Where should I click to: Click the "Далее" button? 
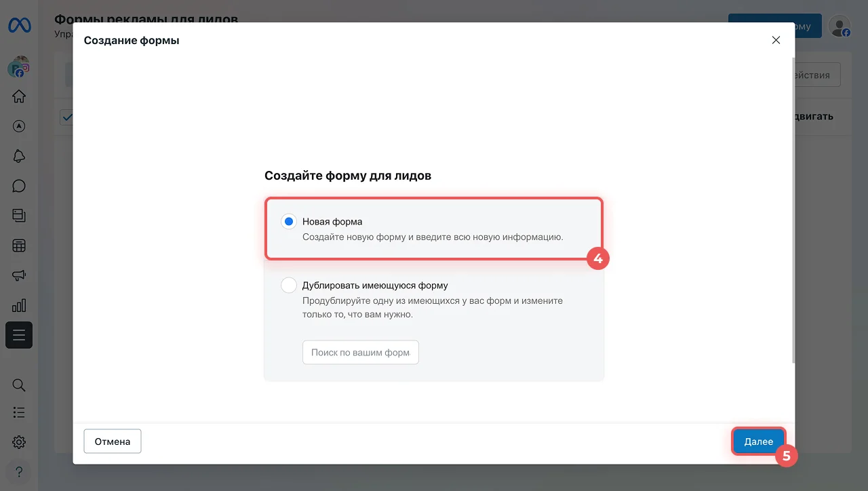[758, 441]
